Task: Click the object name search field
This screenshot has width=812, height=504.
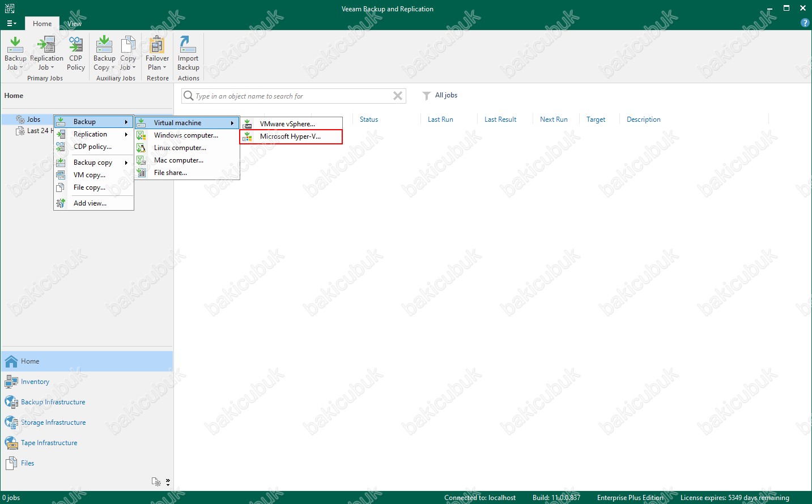Action: pyautogui.click(x=293, y=96)
